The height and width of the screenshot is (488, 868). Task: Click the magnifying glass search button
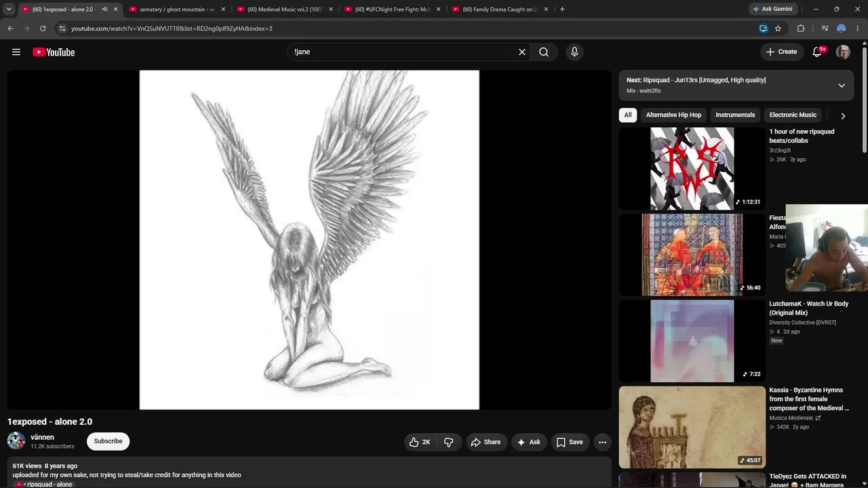click(544, 52)
